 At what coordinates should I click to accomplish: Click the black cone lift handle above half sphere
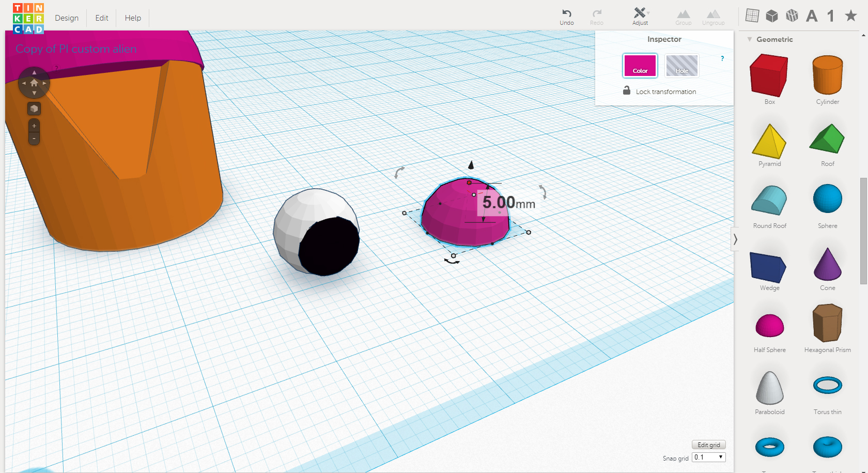tap(471, 164)
